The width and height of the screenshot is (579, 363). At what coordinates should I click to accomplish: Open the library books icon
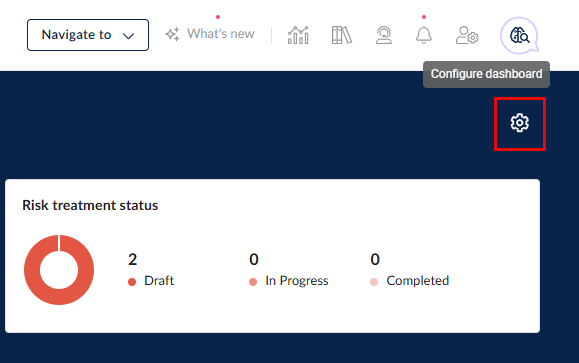coord(342,35)
